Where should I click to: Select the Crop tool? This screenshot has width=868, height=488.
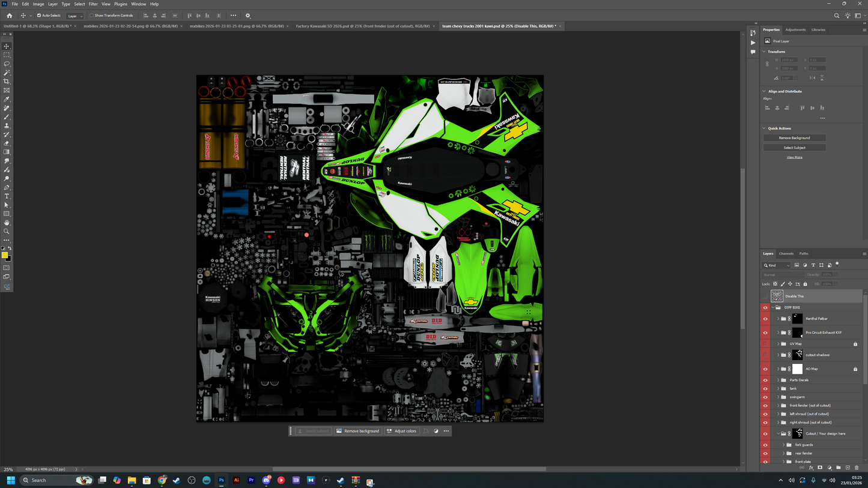7,82
